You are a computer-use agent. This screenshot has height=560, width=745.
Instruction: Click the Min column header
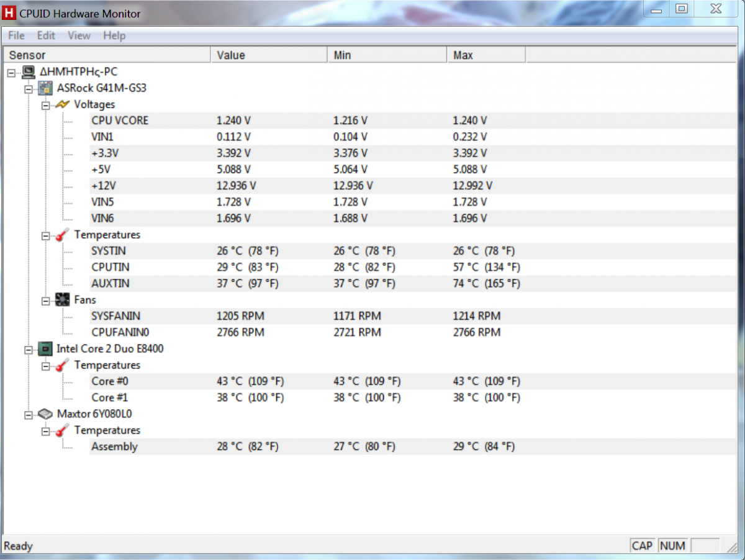(387, 55)
